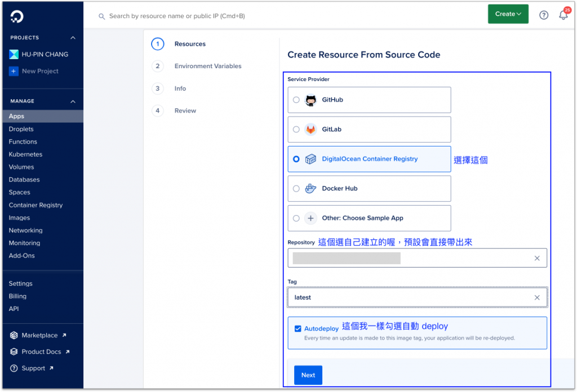Select Other: Choose Sample App radio
The width and height of the screenshot is (577, 392).
(x=296, y=218)
